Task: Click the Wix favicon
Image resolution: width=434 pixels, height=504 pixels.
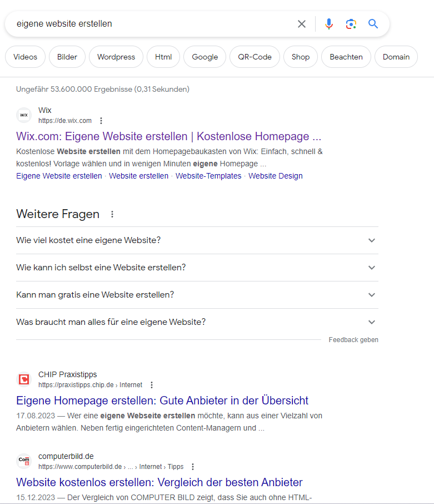Action: coord(24,115)
